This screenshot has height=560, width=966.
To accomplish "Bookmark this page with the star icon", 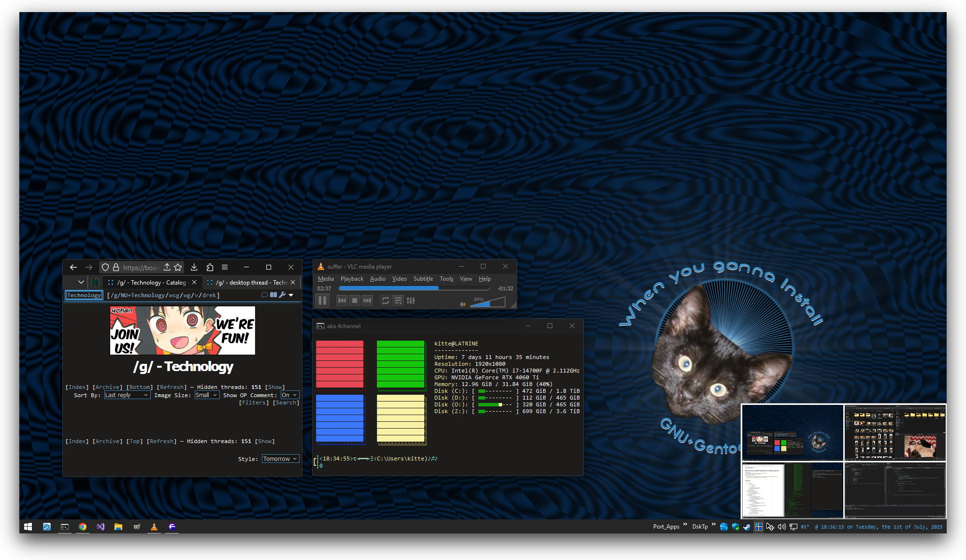I will pyautogui.click(x=178, y=267).
